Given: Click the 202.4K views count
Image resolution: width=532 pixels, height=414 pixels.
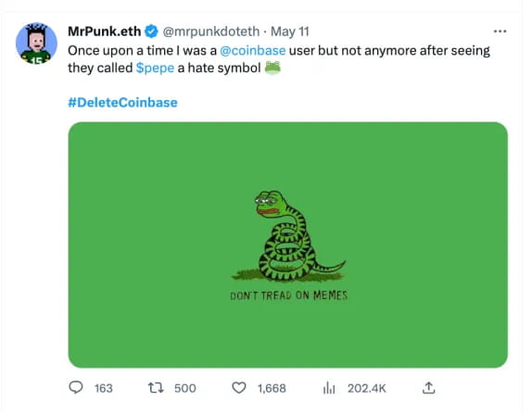Looking at the screenshot, I should pyautogui.click(x=367, y=388).
